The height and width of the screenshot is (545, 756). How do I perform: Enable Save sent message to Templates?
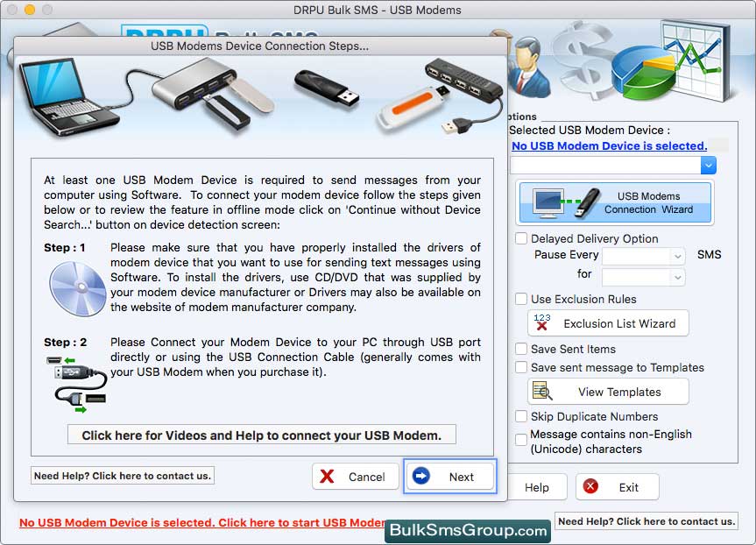click(x=521, y=367)
